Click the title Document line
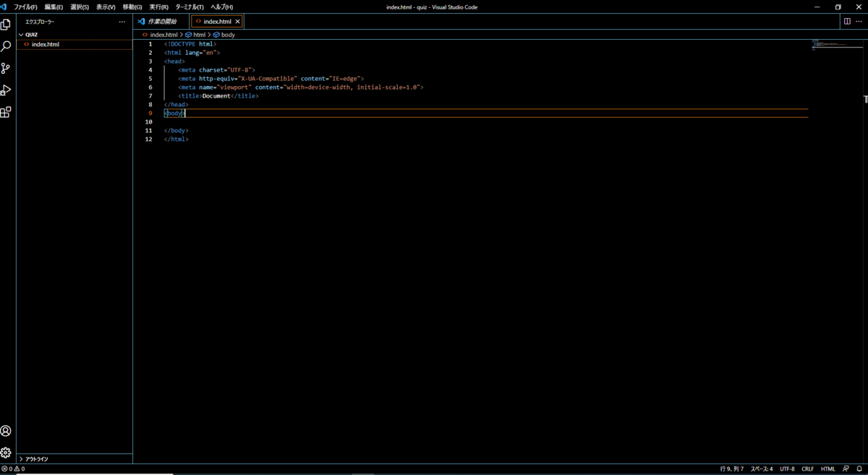This screenshot has width=868, height=475. [218, 96]
